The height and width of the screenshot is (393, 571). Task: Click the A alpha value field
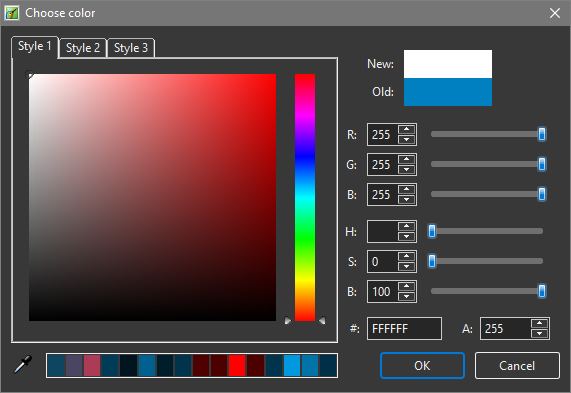point(505,329)
